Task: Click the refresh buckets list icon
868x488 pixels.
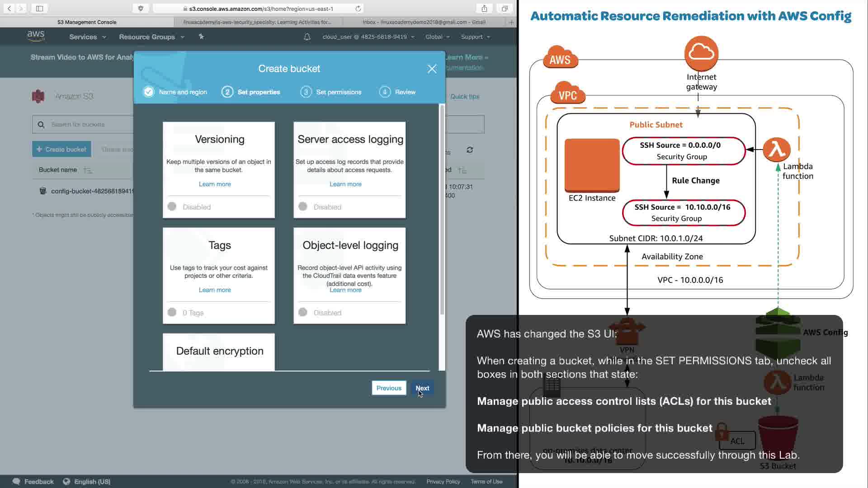Action: click(x=470, y=150)
